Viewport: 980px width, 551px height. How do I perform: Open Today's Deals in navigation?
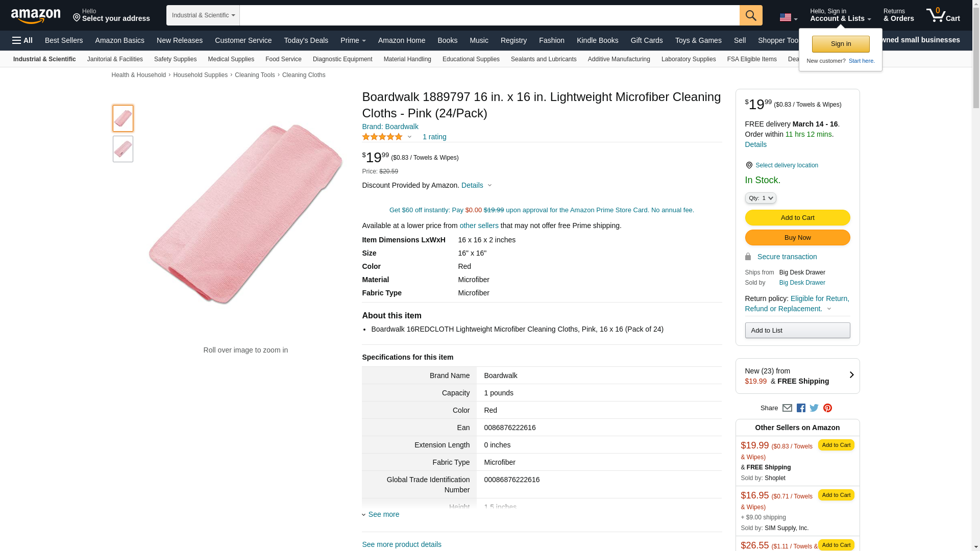coord(306,40)
